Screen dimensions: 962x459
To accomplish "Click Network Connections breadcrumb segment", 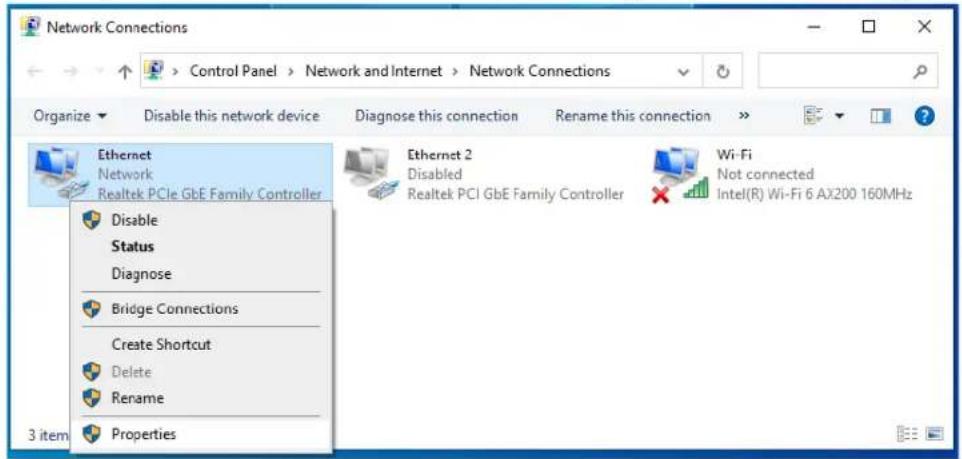I will 540,71.
